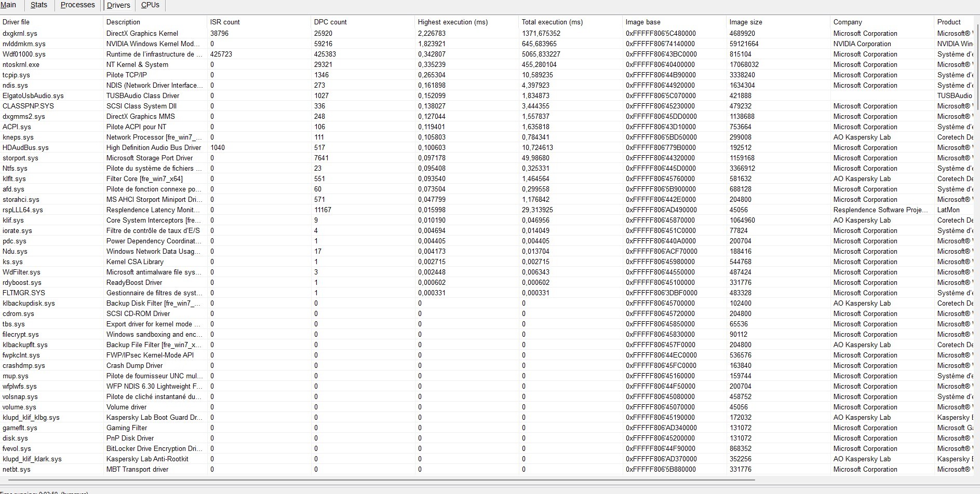Sort by Highest execution (ms) column header
Viewport: 980px width, 494px height.
[x=467, y=22]
